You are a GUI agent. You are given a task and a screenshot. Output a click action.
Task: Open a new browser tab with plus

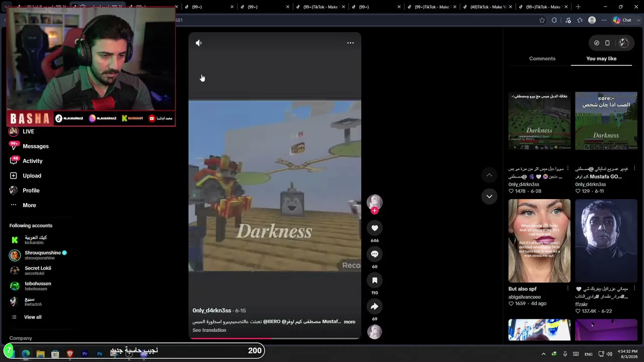point(578,7)
